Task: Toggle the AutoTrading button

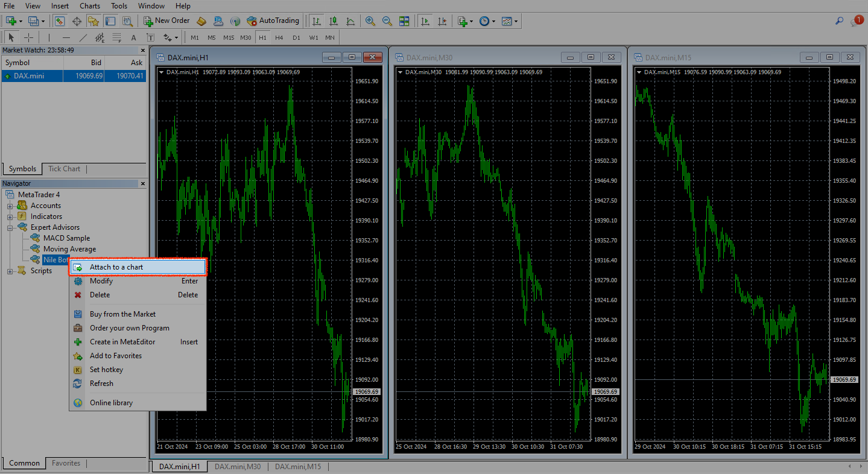Action: click(273, 21)
